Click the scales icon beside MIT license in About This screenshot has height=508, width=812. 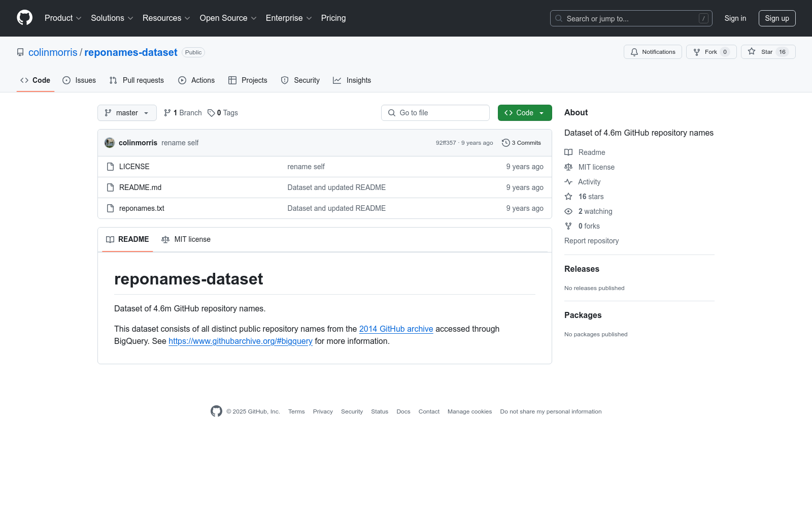[x=568, y=167]
